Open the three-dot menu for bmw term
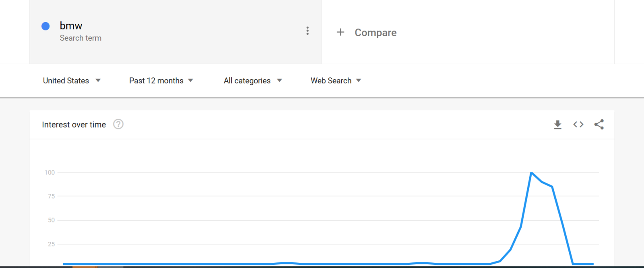Viewport: 644px width, 268px height. [x=308, y=31]
